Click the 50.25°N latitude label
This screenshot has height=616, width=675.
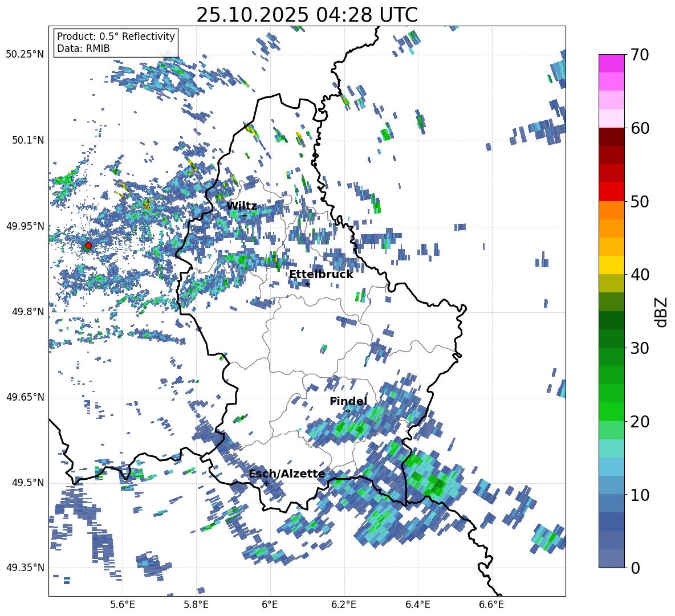click(x=25, y=55)
